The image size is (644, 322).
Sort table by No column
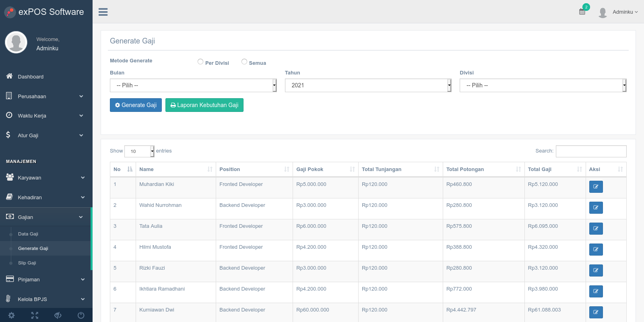point(123,169)
